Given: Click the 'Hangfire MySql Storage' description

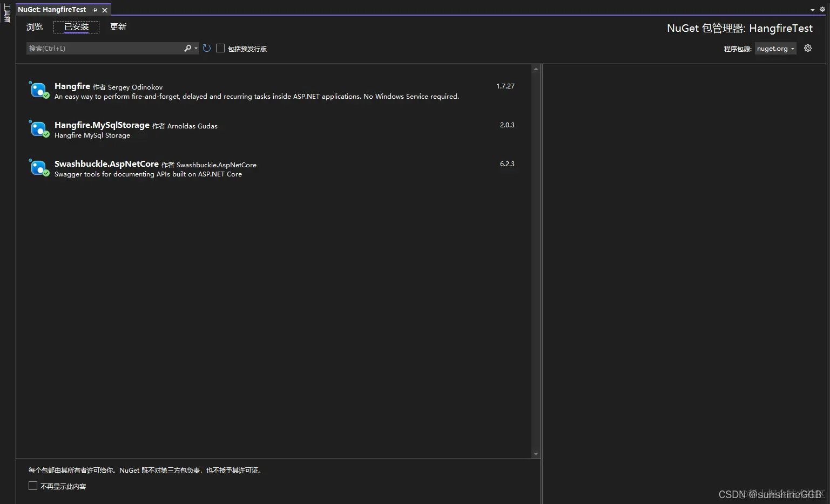Looking at the screenshot, I should [92, 135].
